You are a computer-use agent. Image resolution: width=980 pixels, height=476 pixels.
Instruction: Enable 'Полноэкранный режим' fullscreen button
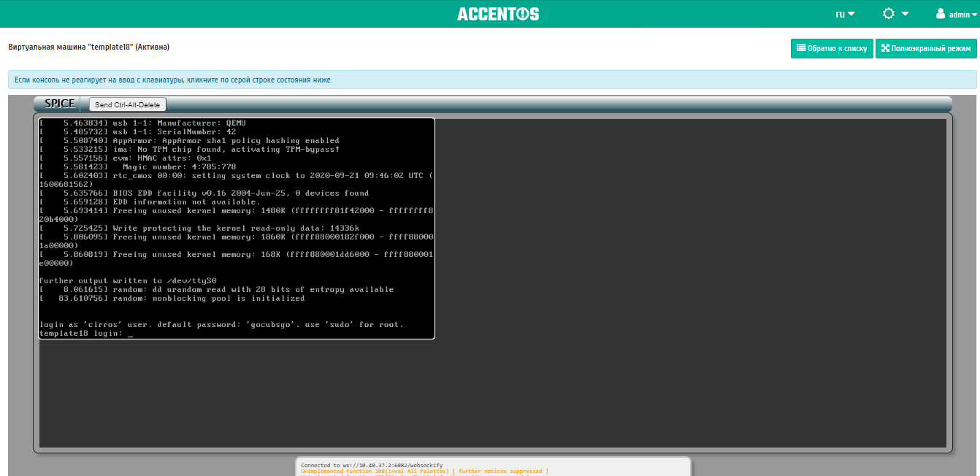(x=926, y=48)
